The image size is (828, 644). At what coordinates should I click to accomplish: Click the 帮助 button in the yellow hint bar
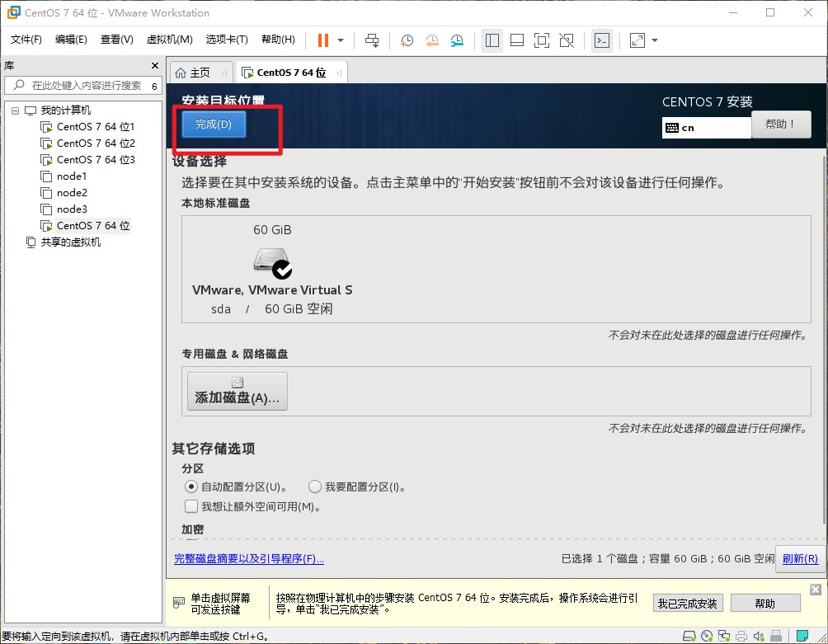pyautogui.click(x=765, y=604)
